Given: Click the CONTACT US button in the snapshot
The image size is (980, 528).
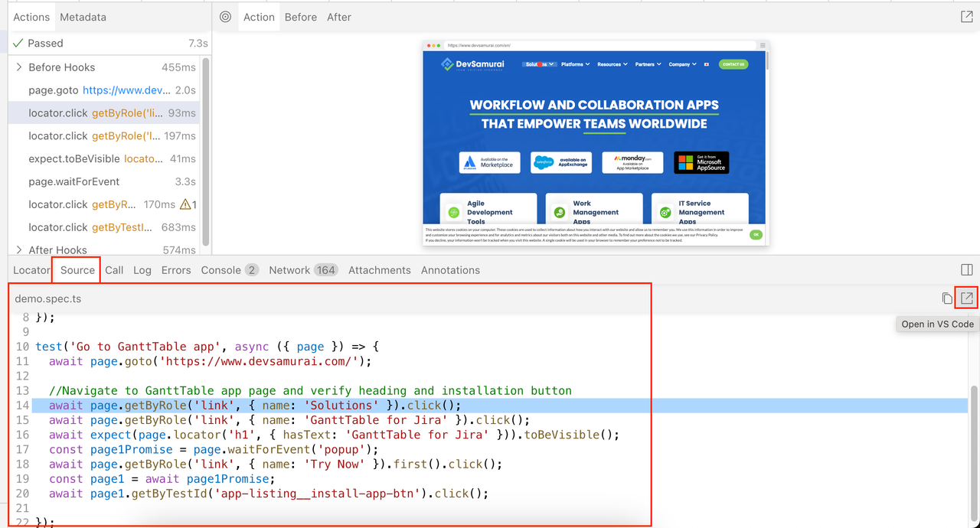Looking at the screenshot, I should click(733, 64).
